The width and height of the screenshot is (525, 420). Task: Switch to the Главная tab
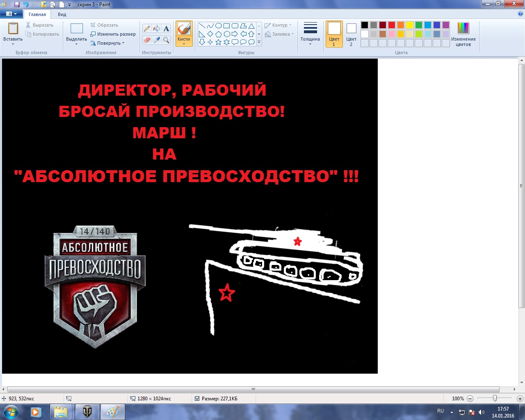(x=37, y=14)
